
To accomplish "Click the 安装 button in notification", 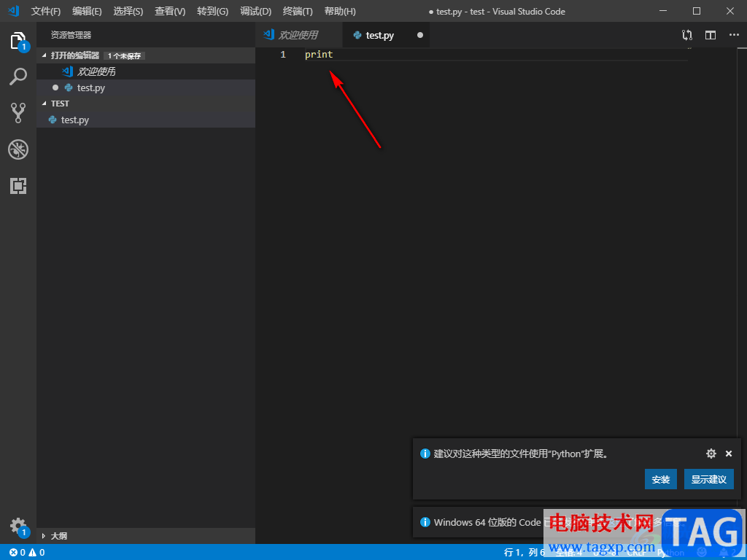I will click(x=660, y=479).
